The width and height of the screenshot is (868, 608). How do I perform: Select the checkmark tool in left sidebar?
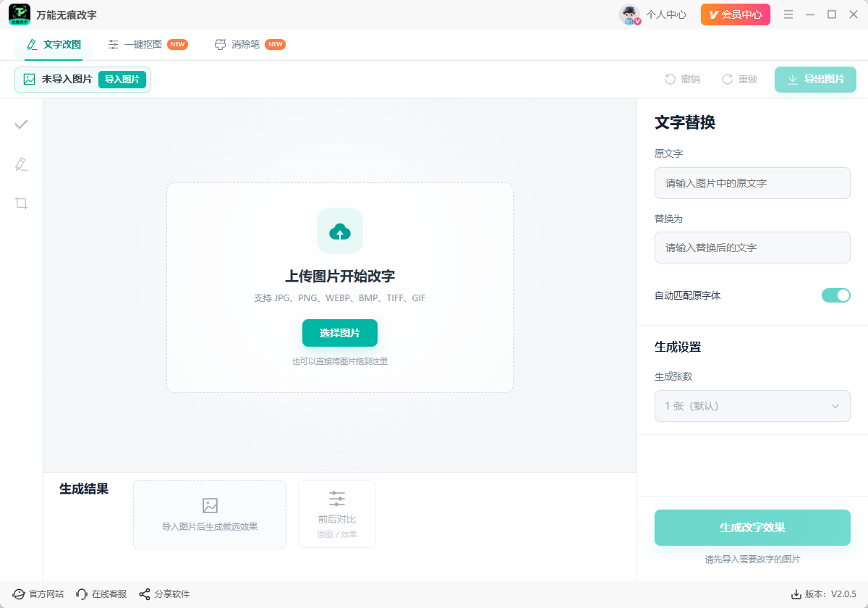click(22, 124)
